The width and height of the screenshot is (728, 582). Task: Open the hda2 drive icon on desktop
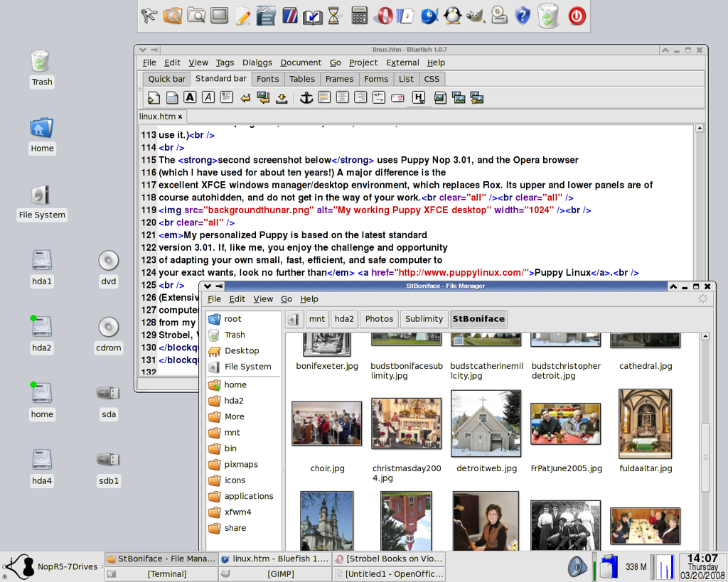click(41, 327)
